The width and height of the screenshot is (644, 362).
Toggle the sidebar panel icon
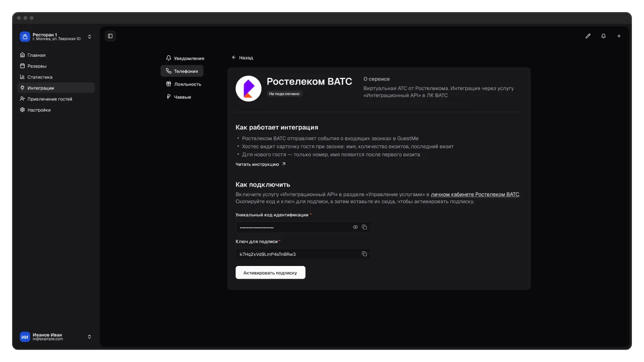(110, 36)
